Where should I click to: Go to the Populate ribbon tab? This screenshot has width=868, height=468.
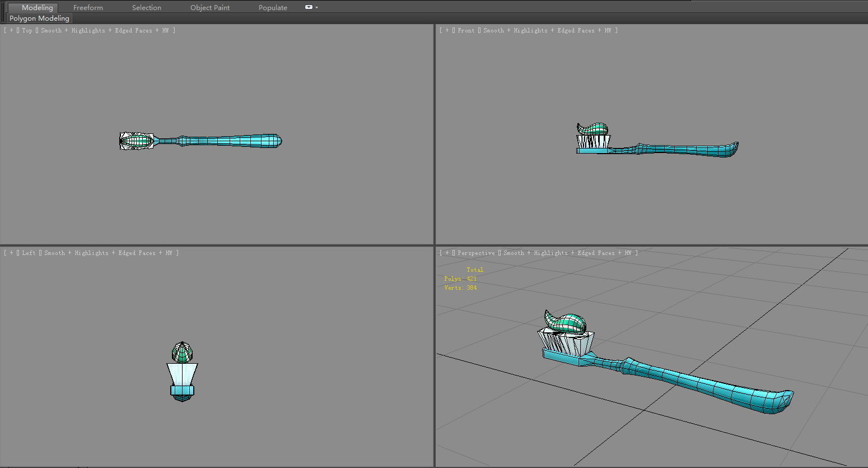tap(273, 8)
